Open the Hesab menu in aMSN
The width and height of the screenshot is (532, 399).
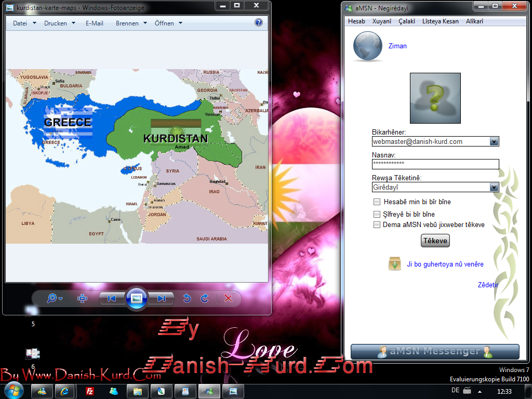(x=356, y=21)
